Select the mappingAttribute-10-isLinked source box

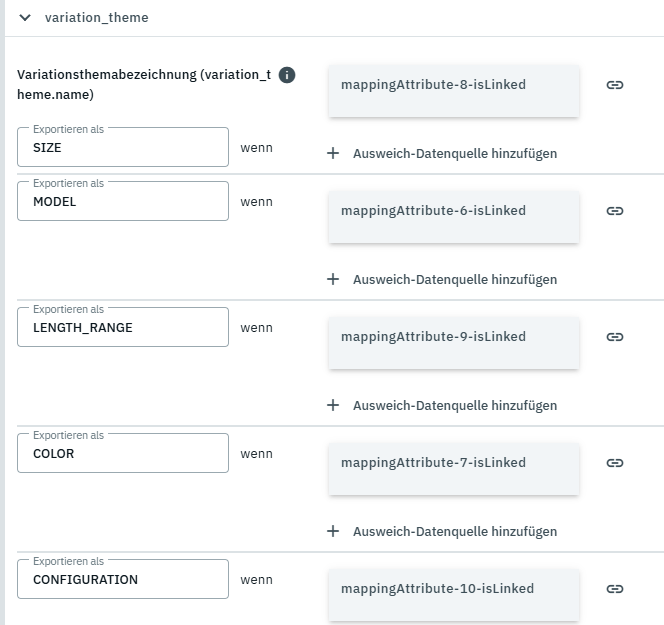(453, 594)
